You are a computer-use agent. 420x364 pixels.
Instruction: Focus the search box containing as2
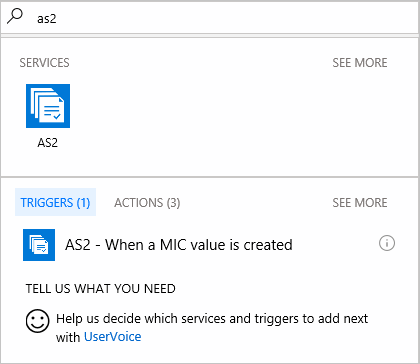tap(210, 18)
